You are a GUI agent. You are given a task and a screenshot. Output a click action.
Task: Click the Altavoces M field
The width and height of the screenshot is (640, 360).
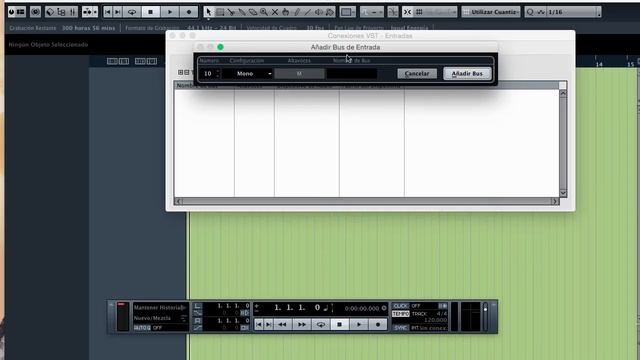point(299,73)
